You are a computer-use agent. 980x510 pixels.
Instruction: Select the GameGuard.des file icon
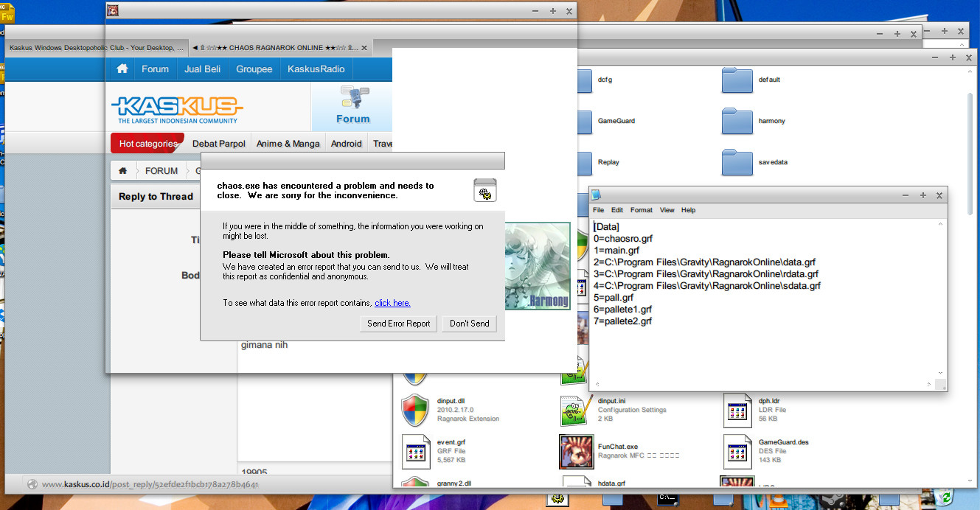737,452
